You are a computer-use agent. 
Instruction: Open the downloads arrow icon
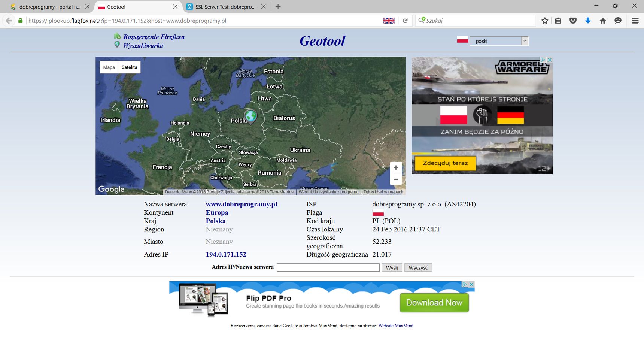click(x=588, y=21)
